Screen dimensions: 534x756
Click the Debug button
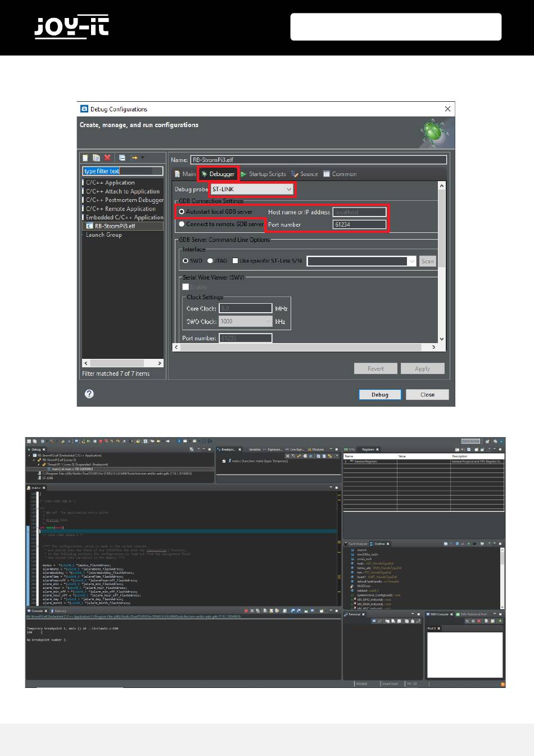tap(380, 395)
